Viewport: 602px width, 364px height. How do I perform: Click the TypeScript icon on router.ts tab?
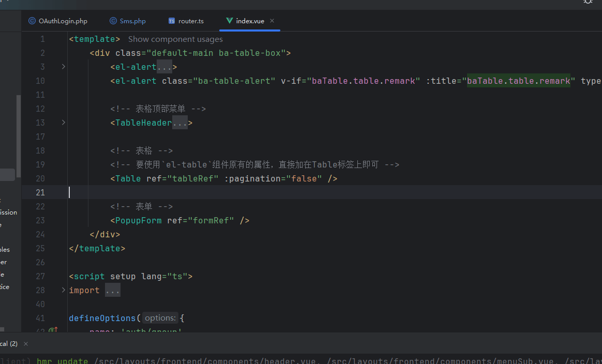172,21
